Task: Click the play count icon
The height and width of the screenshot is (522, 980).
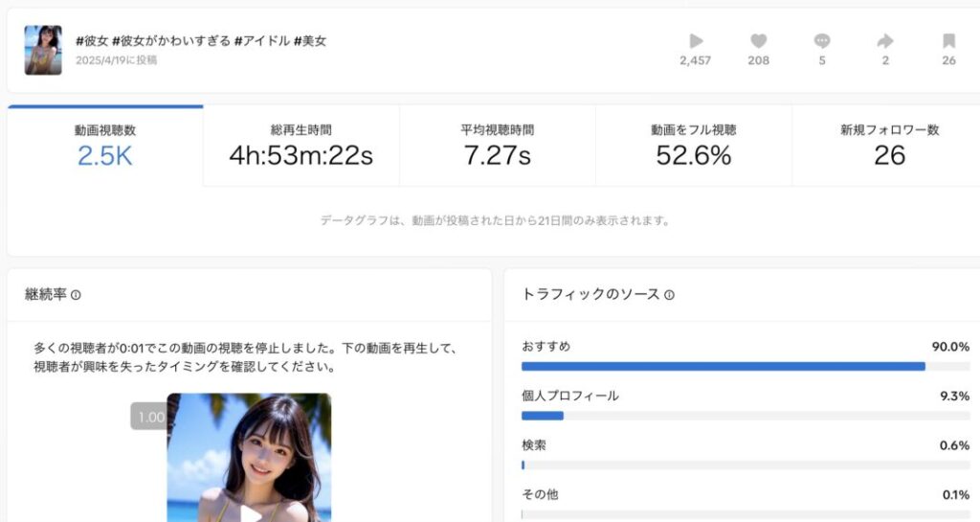Action: point(696,41)
